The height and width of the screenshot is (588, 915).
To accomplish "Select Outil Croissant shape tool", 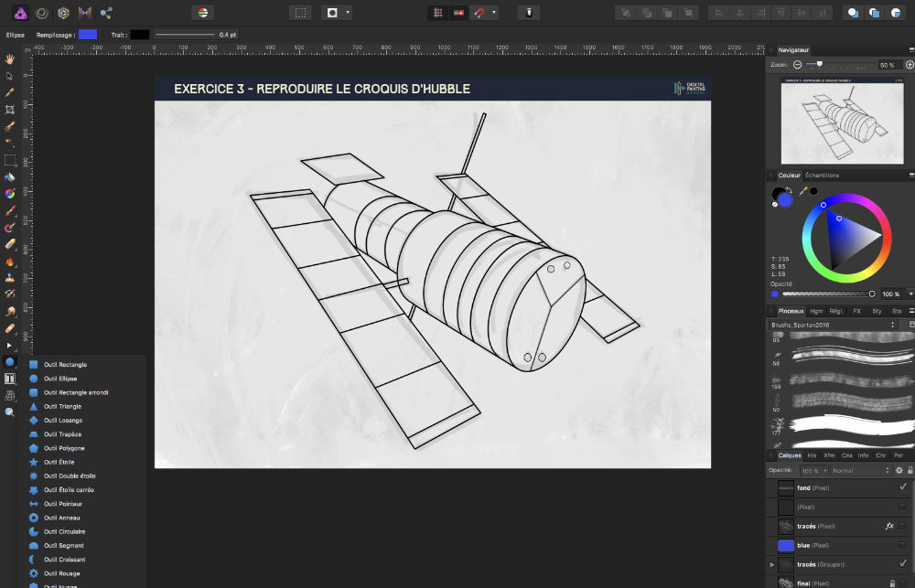I will pyautogui.click(x=64, y=559).
